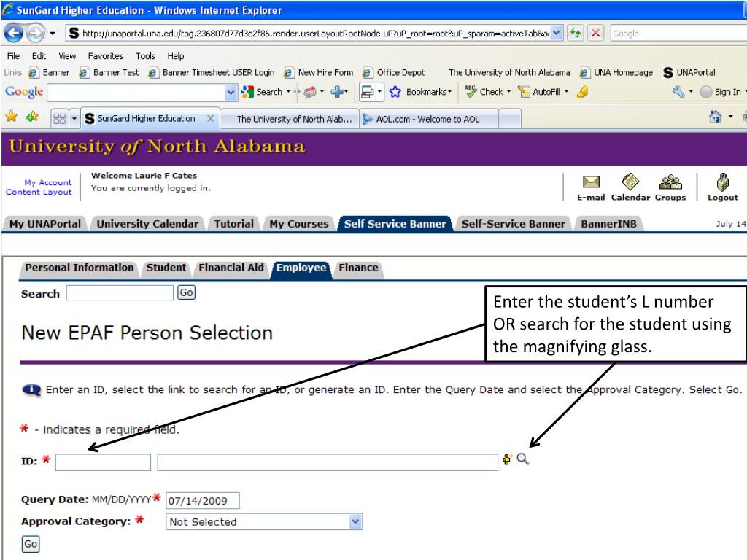Click the Refresh page icon

(x=576, y=33)
